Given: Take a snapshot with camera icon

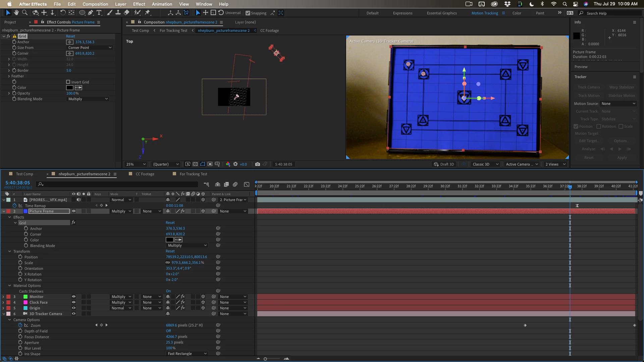Looking at the screenshot, I should pos(257,164).
